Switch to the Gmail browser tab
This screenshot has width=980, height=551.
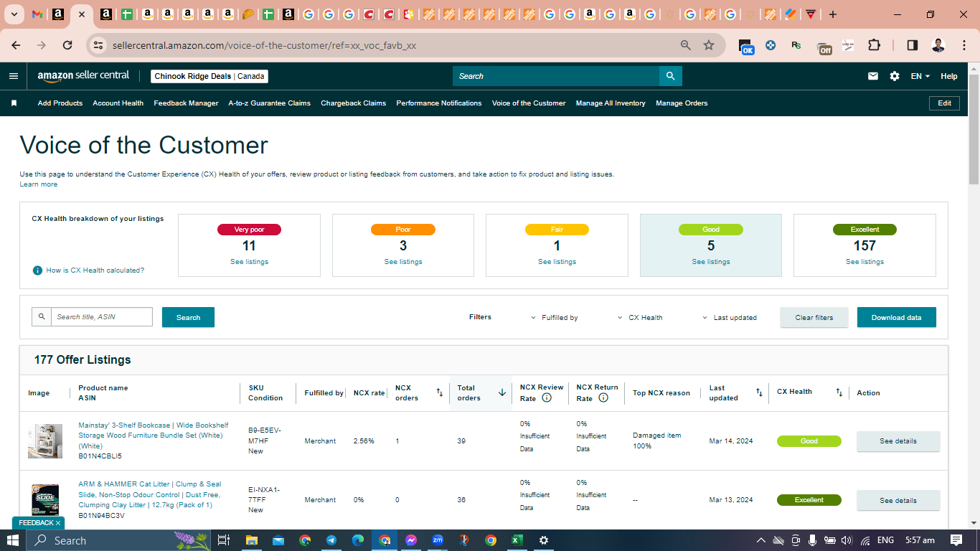pyautogui.click(x=37, y=14)
